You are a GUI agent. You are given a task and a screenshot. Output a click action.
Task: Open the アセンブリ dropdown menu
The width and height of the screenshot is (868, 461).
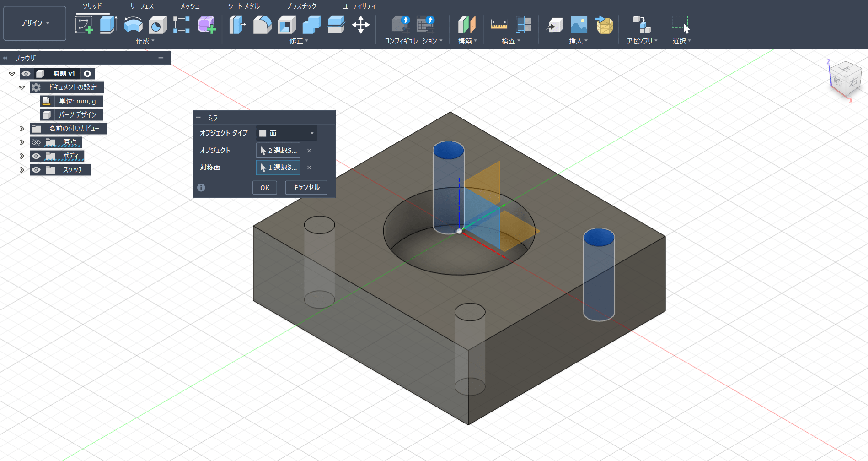(642, 41)
